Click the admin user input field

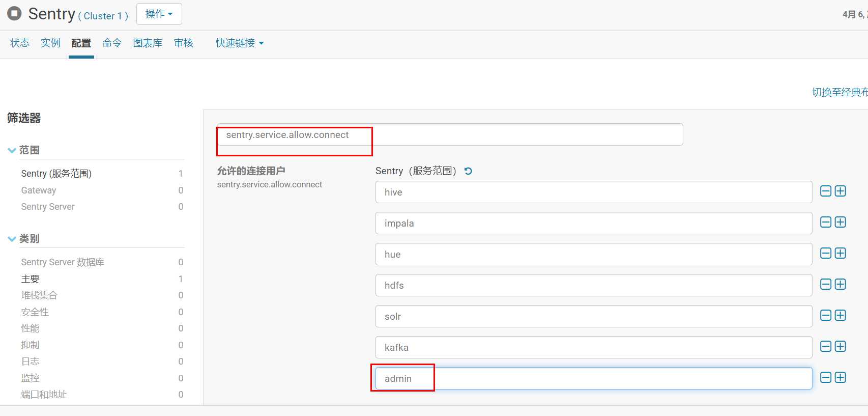pyautogui.click(x=594, y=378)
